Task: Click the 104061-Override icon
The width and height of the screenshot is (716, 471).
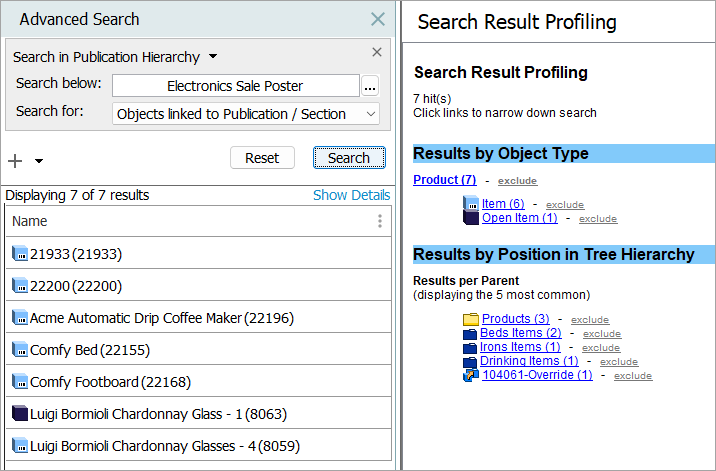Action: (x=471, y=375)
